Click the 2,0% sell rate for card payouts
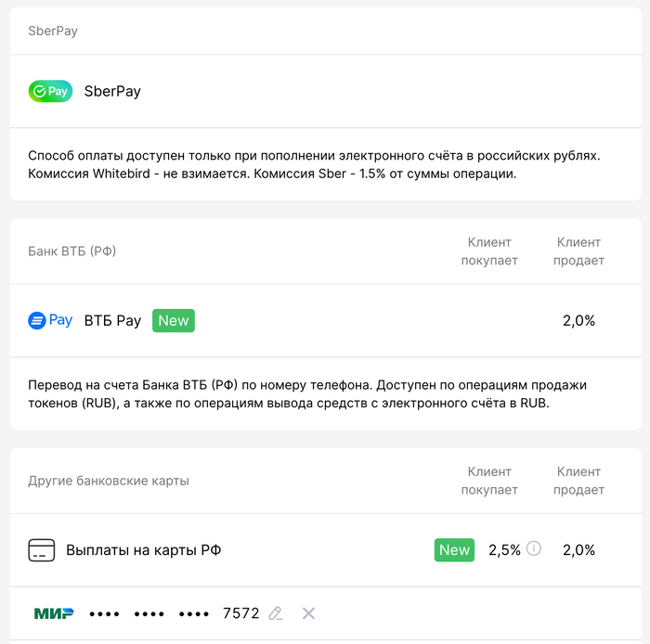Viewport: 650px width, 644px height. coord(578,550)
